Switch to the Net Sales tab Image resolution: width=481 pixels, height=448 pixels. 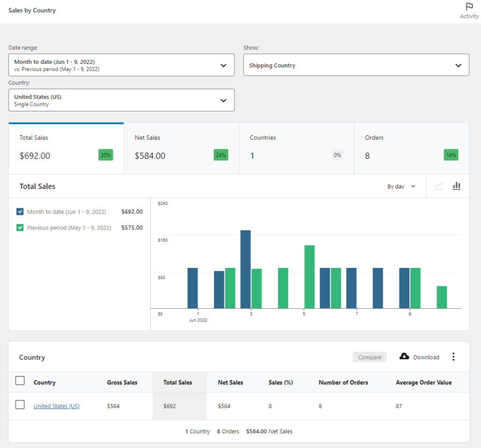pyautogui.click(x=181, y=148)
